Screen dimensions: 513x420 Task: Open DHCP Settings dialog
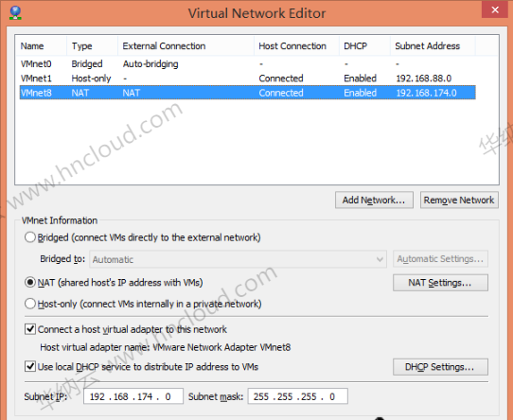[x=440, y=367]
